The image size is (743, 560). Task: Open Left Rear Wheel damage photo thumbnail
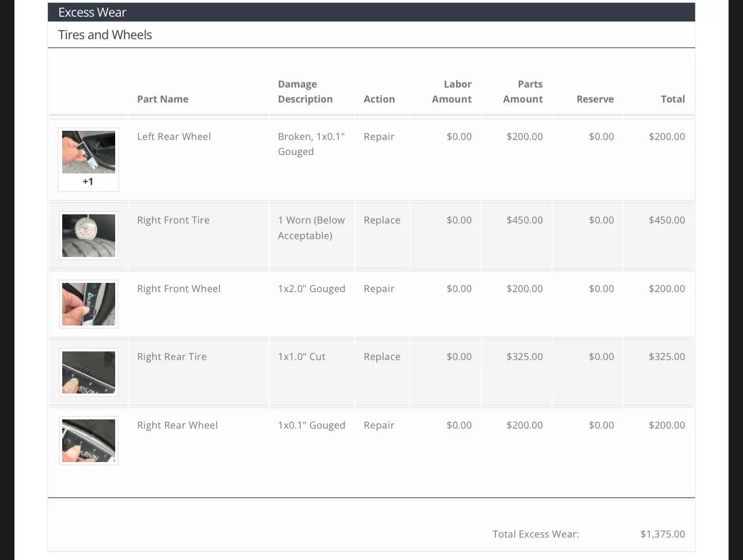[x=89, y=152]
